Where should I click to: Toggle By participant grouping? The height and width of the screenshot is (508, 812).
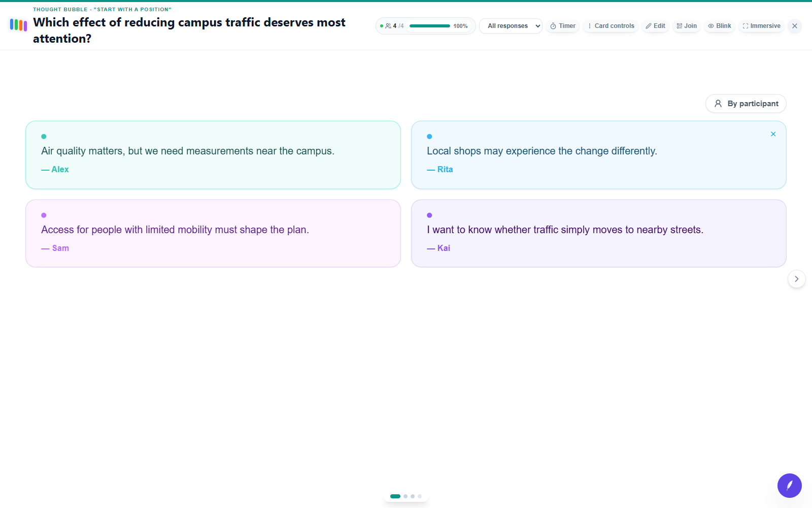click(746, 104)
